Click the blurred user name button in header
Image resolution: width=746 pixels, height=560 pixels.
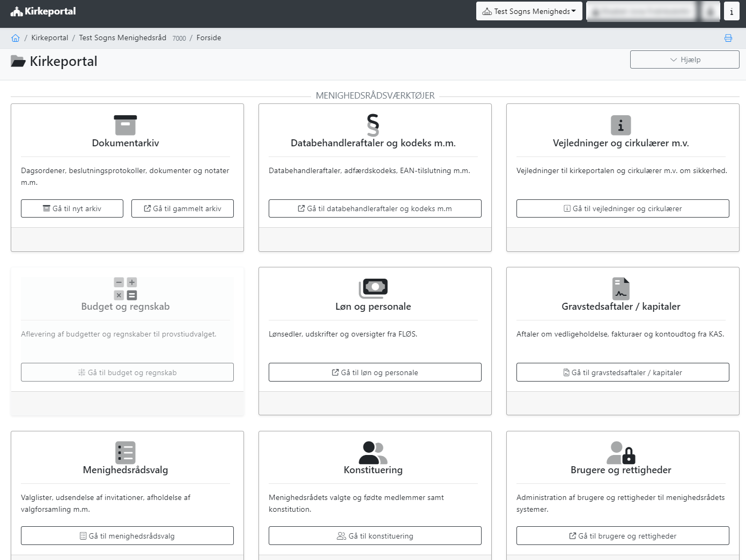click(x=641, y=11)
